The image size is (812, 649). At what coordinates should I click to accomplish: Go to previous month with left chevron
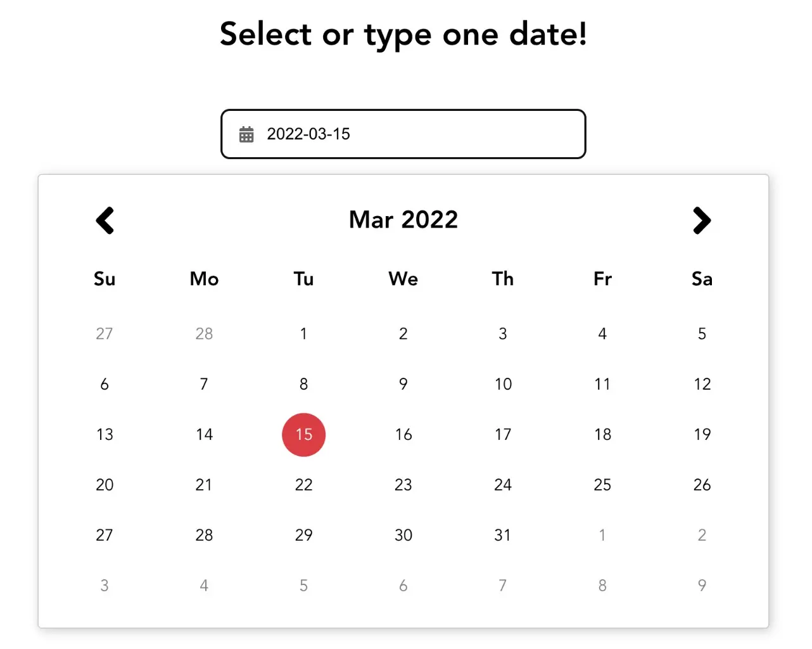click(x=105, y=221)
